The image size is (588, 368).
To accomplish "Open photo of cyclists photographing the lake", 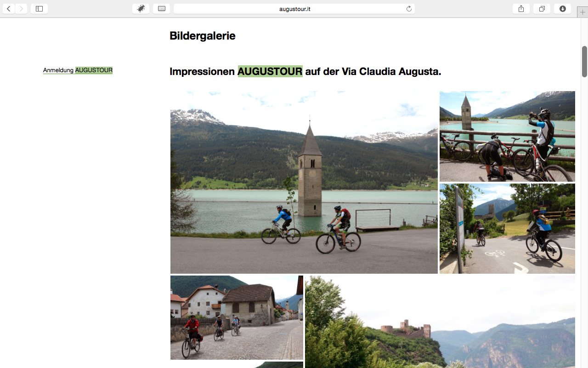I will pos(507,136).
